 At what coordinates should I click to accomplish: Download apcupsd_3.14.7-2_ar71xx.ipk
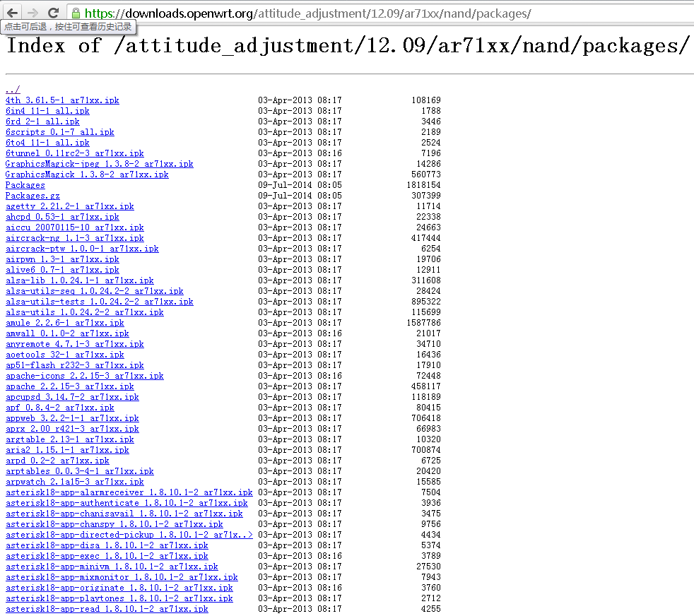pyautogui.click(x=72, y=398)
